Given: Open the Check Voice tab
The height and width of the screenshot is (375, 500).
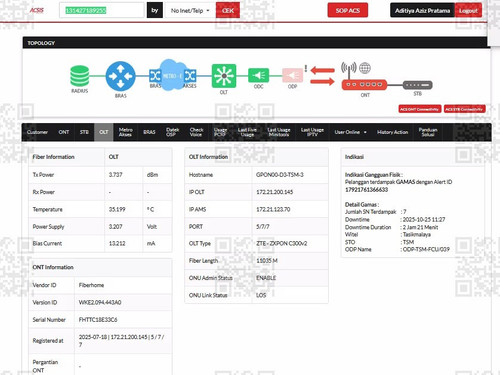Looking at the screenshot, I should tap(196, 132).
